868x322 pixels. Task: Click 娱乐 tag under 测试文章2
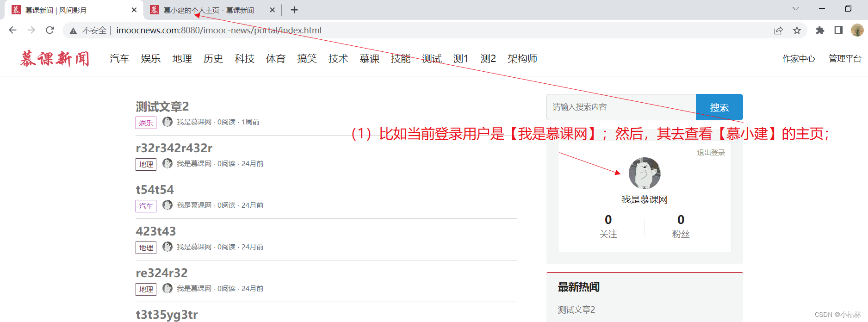point(146,123)
